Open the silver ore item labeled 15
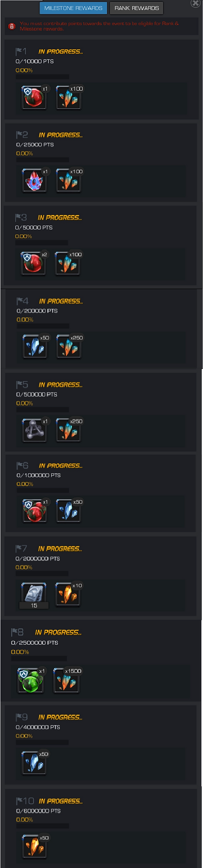This screenshot has width=203, height=868. tap(34, 596)
